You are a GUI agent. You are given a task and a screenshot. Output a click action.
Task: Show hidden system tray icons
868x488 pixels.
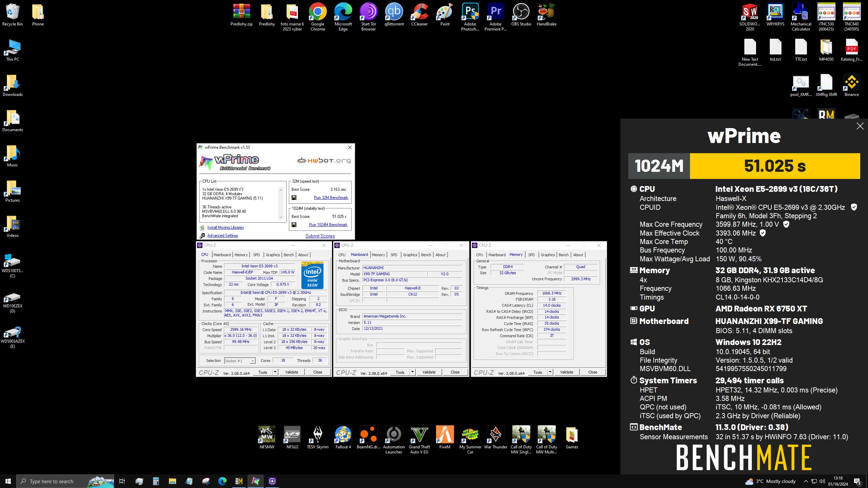pyautogui.click(x=806, y=481)
